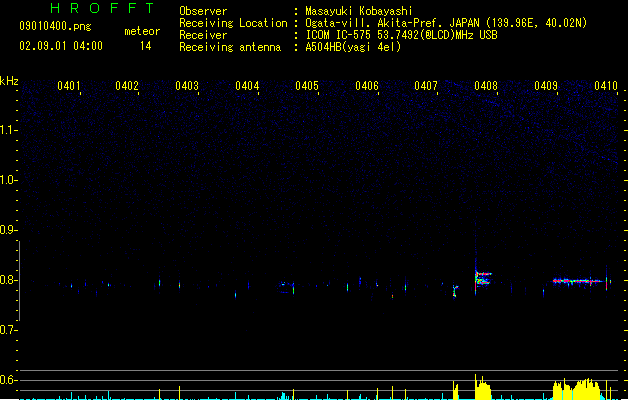Click the 0402 time marker
Viewport: 629px width, 400px height.
point(127,86)
